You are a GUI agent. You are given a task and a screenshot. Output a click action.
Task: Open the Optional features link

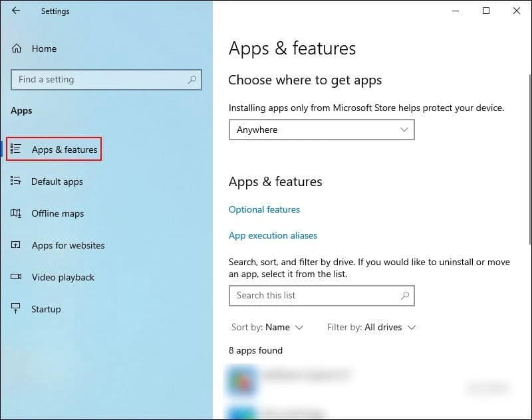(264, 209)
